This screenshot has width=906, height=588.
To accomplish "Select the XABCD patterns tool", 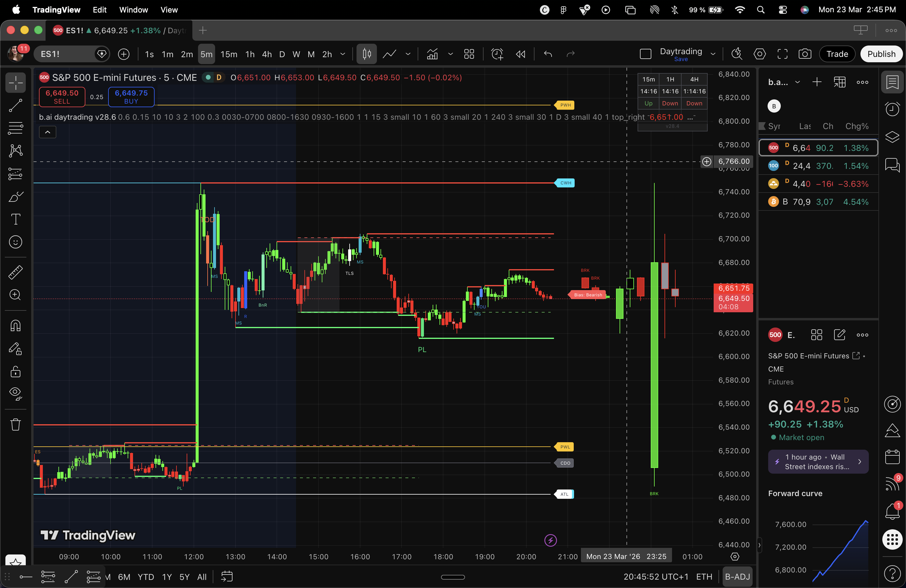I will (16, 151).
